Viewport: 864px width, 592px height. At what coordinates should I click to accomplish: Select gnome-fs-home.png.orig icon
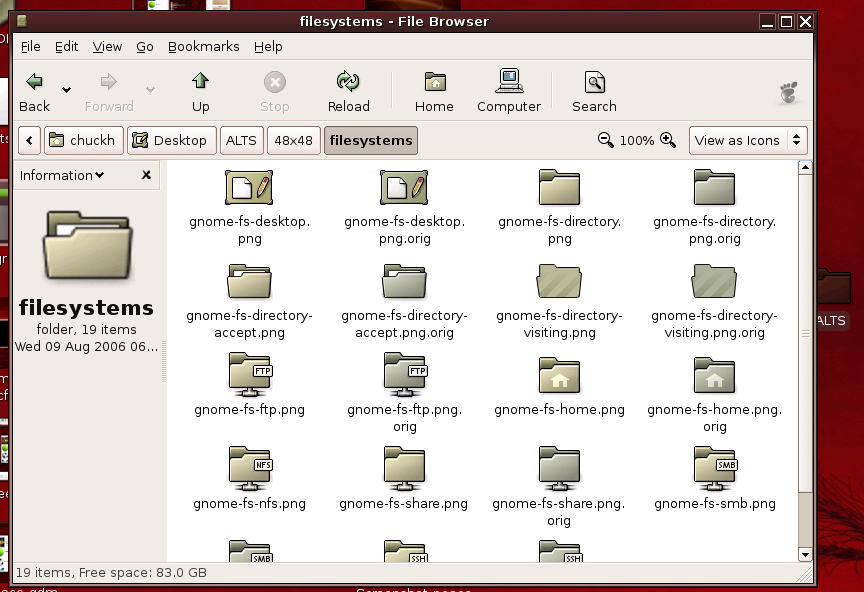714,375
